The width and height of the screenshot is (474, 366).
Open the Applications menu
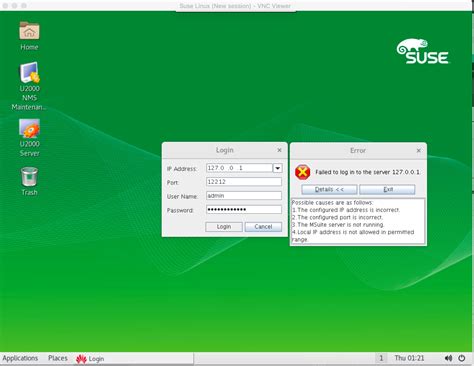[20, 358]
